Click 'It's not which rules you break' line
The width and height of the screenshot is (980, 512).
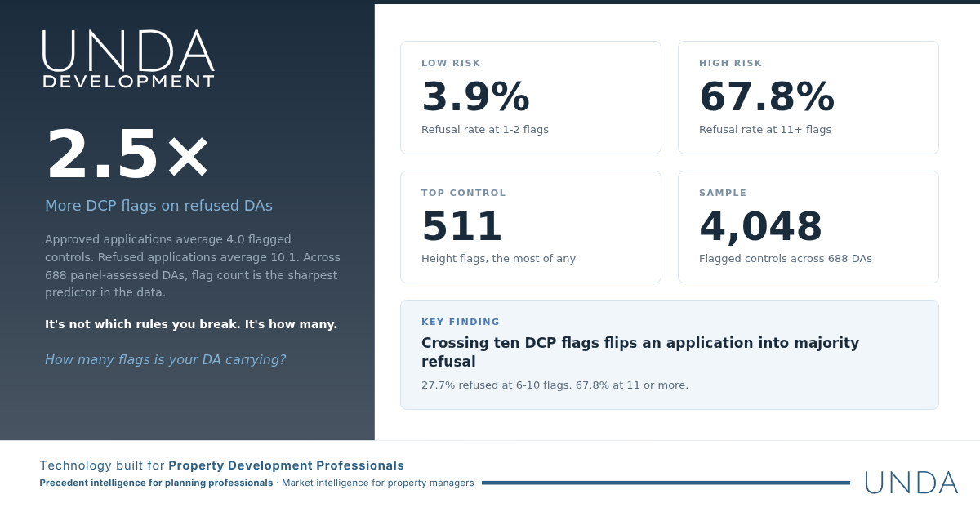[191, 324]
